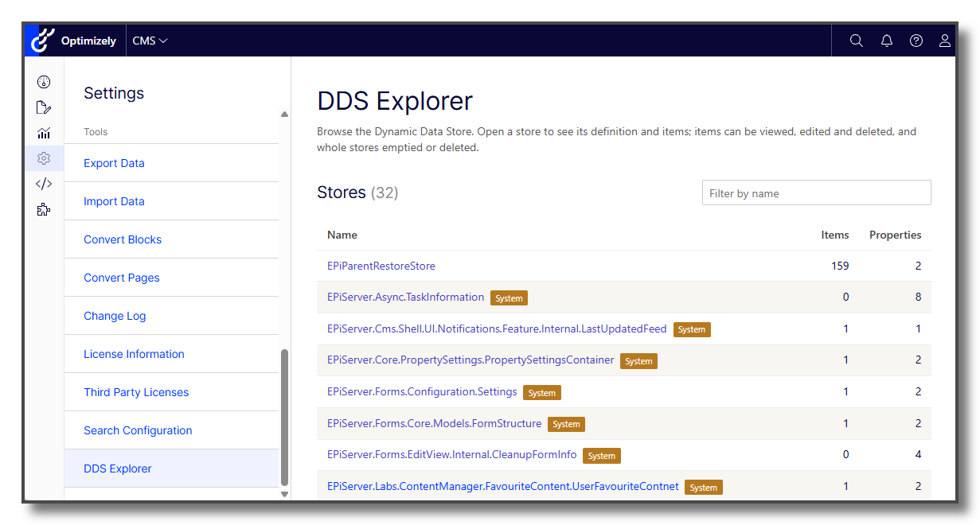Open the PropertySettingsContainer store link
The width and height of the screenshot is (980, 525).
point(470,360)
